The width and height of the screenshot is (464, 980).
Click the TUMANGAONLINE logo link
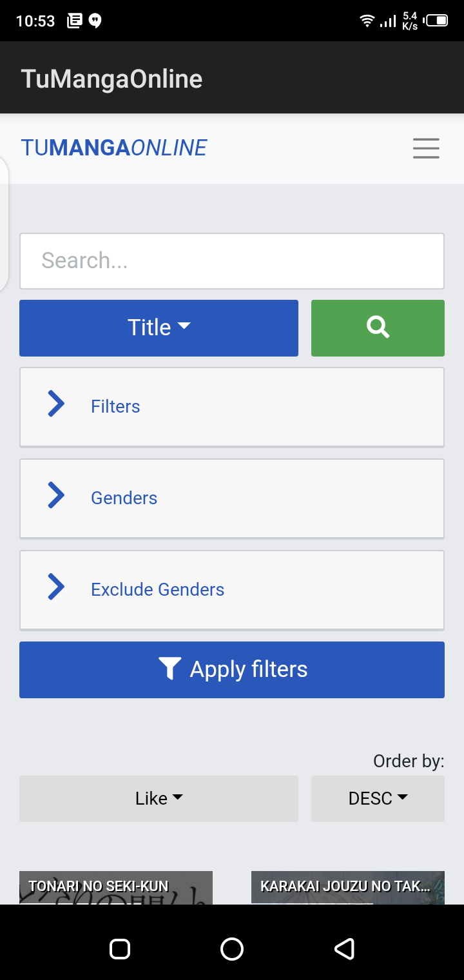tap(114, 148)
